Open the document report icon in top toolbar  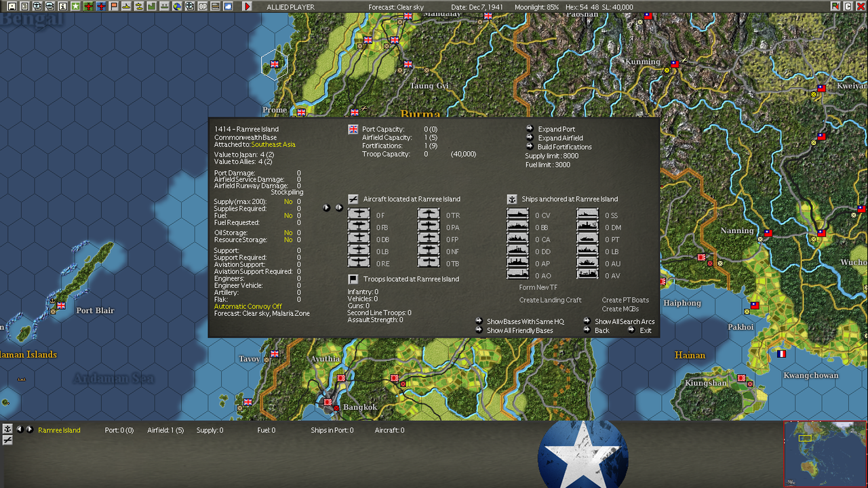click(24, 6)
